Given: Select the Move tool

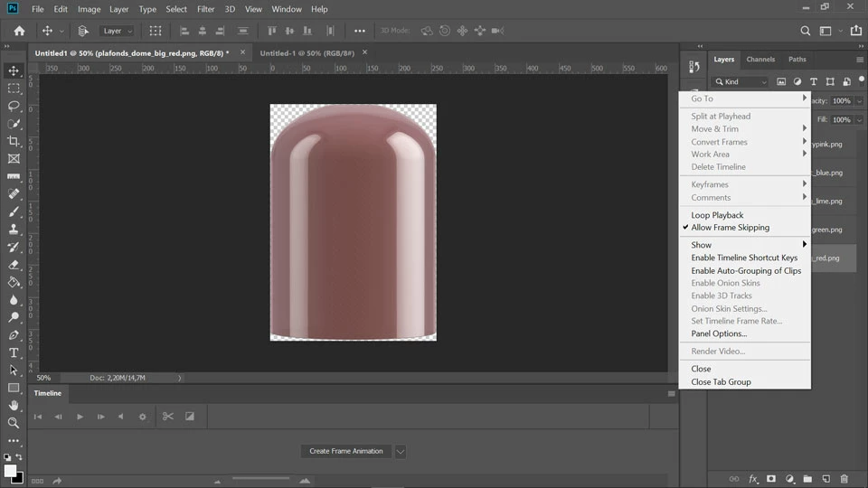Looking at the screenshot, I should pos(14,70).
